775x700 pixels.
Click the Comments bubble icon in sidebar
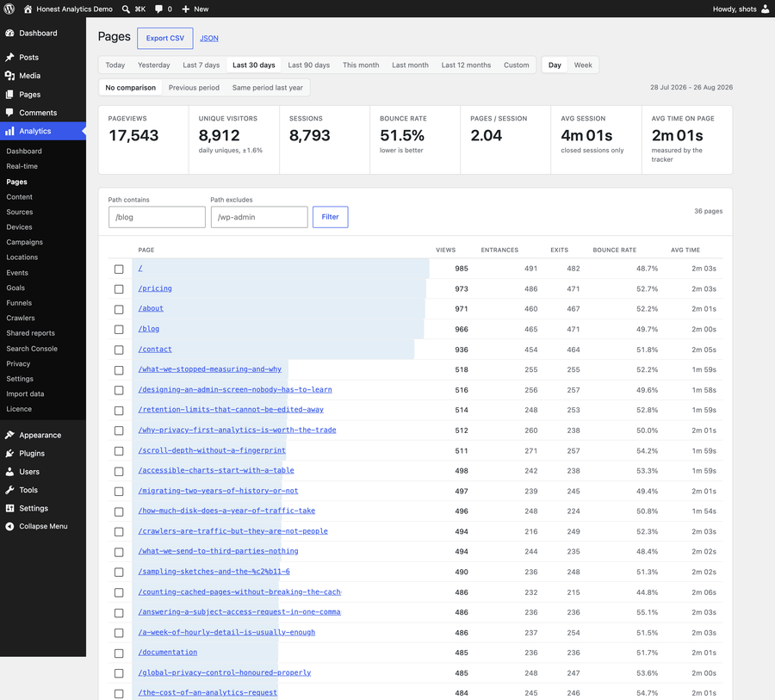9,113
